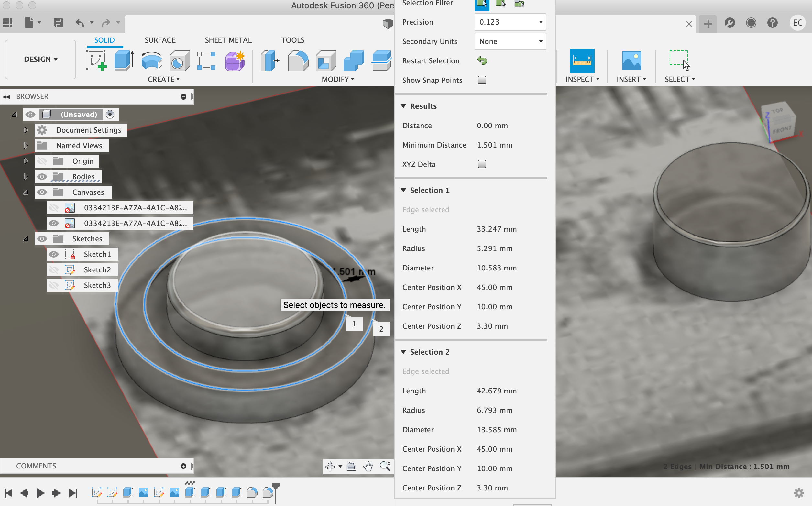
Task: Switch to the TOOLS tab
Action: 293,40
